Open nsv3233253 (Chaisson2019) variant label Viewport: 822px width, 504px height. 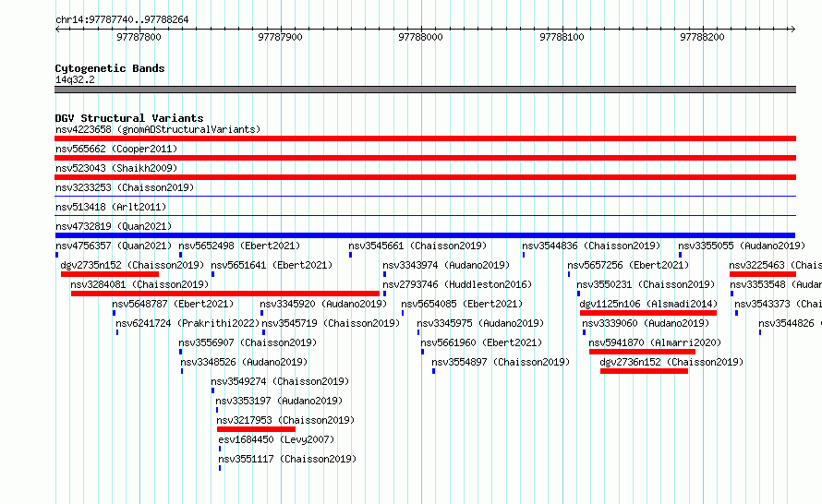[x=125, y=187]
